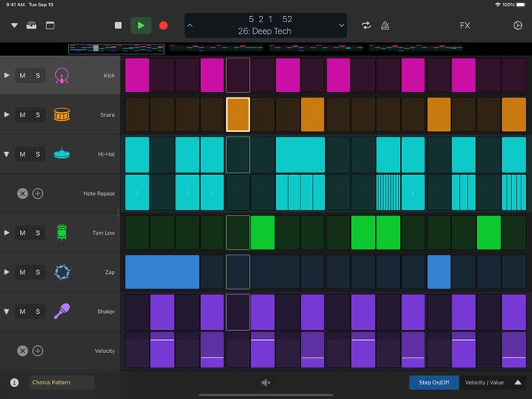Viewport: 532px width, 399px height.
Task: Mute the Hi-Hat row
Action: [22, 154]
